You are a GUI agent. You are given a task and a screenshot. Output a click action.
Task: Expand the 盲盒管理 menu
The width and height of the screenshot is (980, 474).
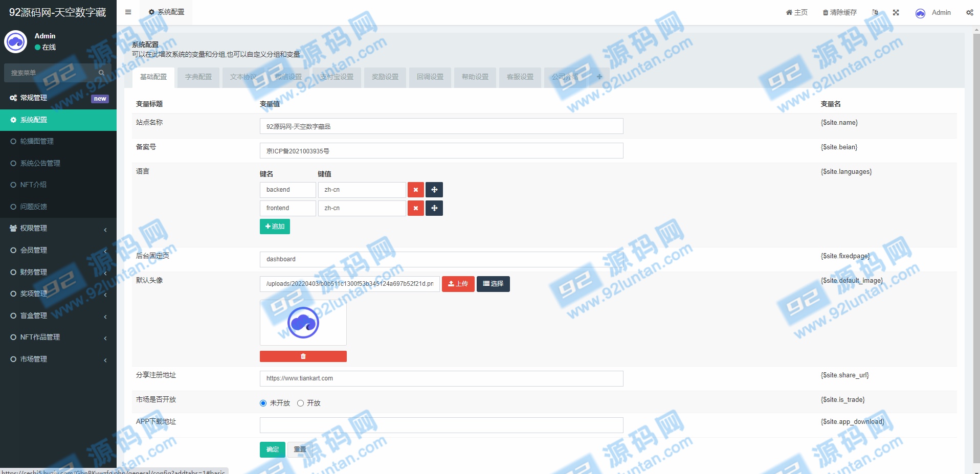point(58,315)
